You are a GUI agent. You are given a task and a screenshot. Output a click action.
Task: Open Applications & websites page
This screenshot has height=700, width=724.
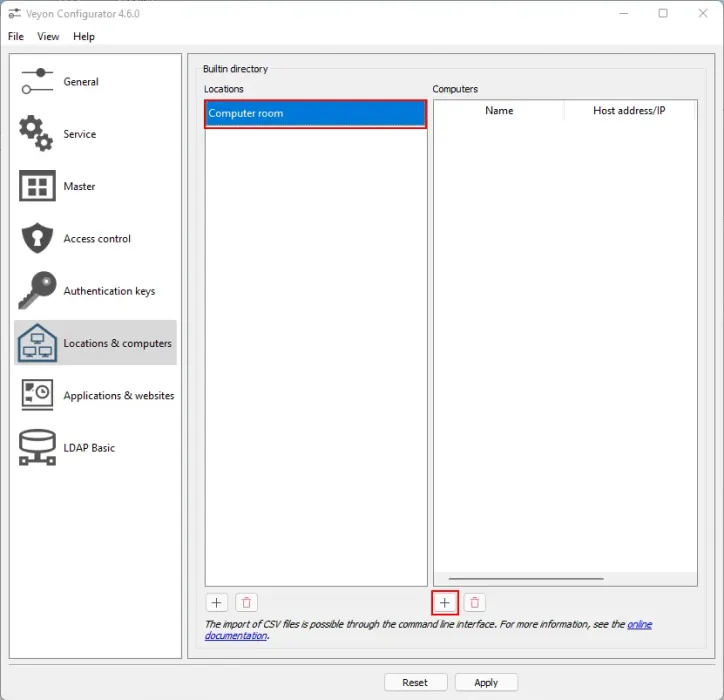pos(118,395)
